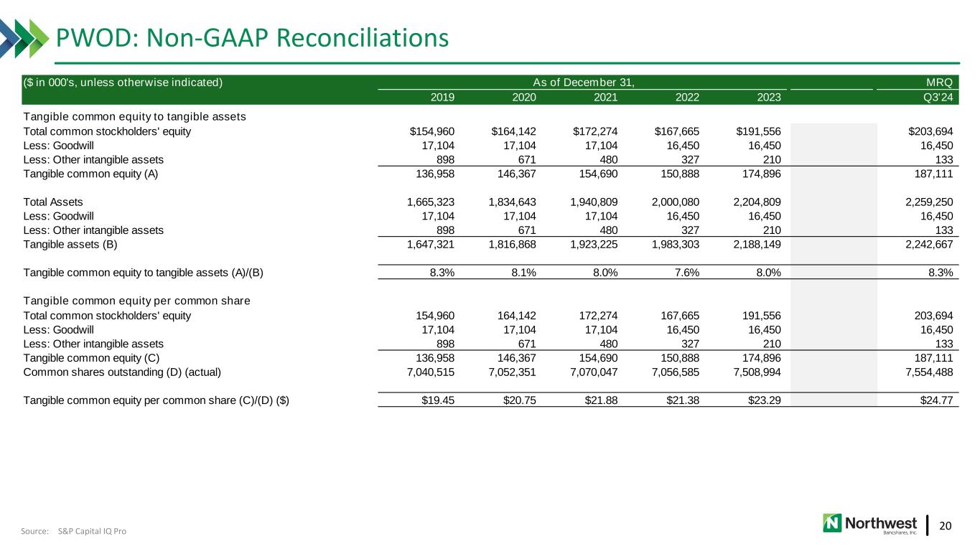Select the 2019 column header
980x551 pixels.
click(x=442, y=98)
